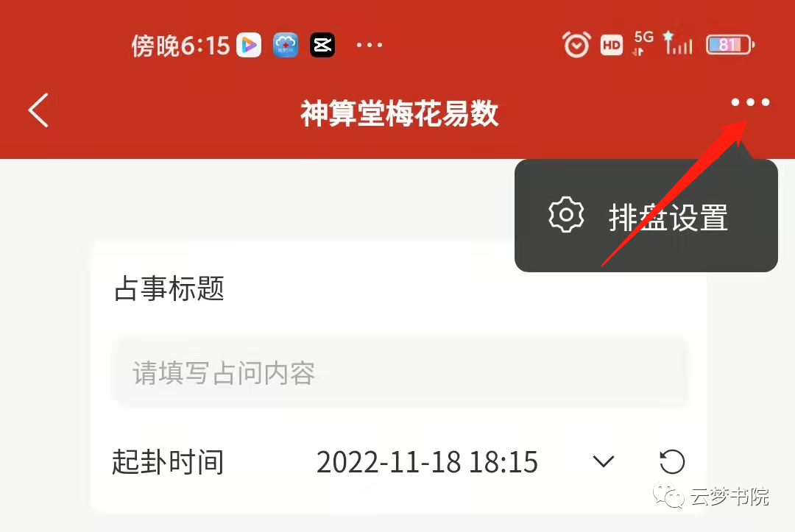
Task: Open the CapCut notification icon
Action: click(x=322, y=45)
